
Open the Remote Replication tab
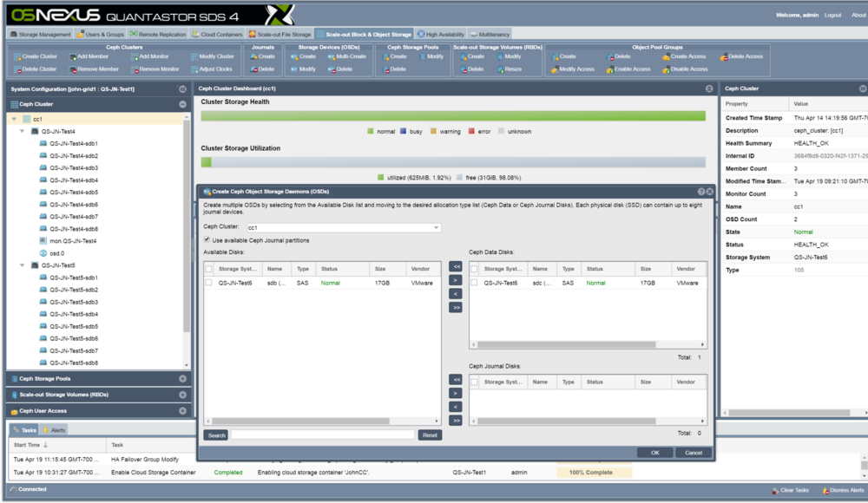pyautogui.click(x=158, y=35)
